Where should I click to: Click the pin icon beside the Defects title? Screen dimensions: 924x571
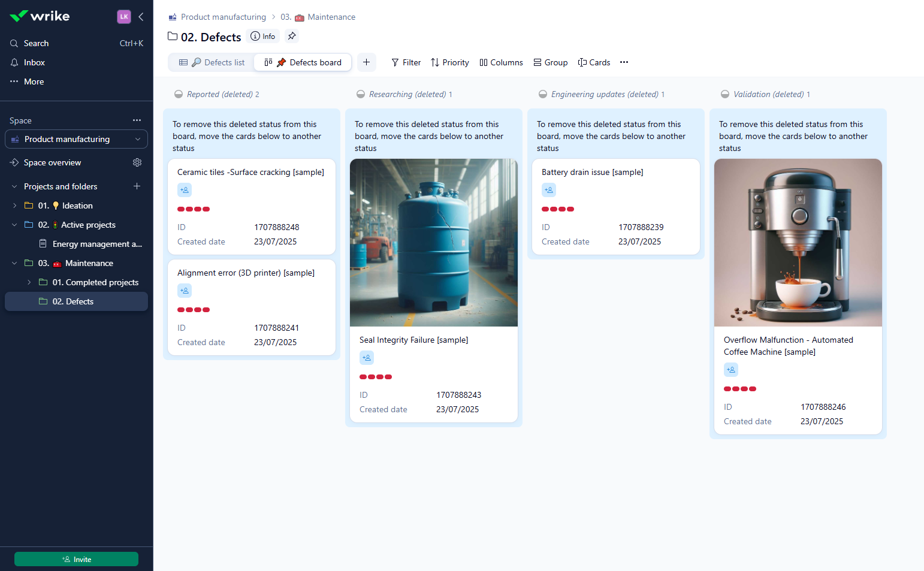292,36
